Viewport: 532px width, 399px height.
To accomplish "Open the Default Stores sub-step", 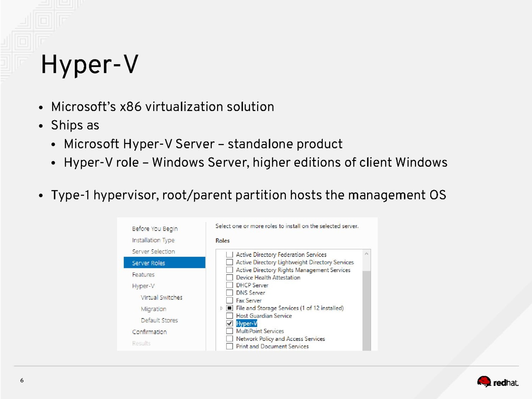I will tap(159, 321).
